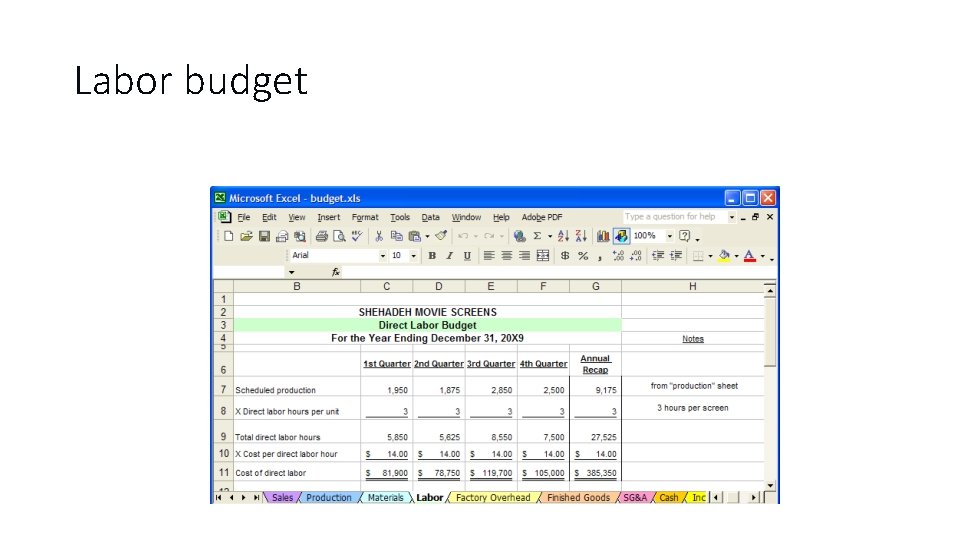Go to the last sheet tab arrow button

[256, 498]
